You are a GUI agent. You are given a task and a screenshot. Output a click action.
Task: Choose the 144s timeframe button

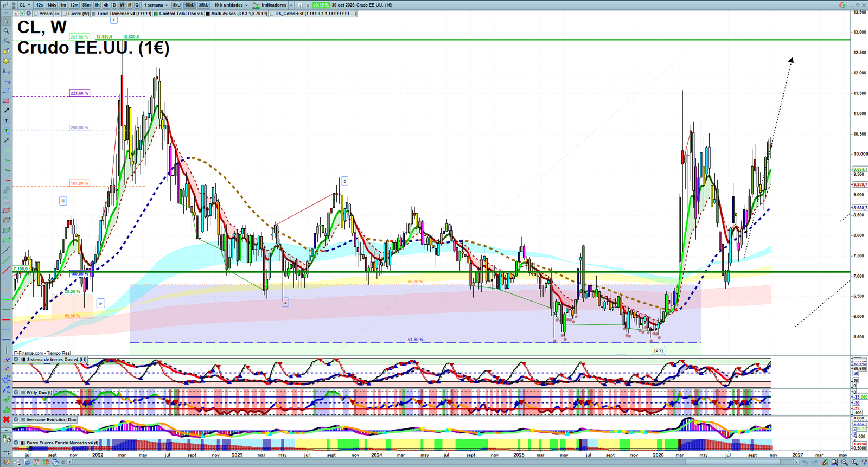[x=52, y=5]
